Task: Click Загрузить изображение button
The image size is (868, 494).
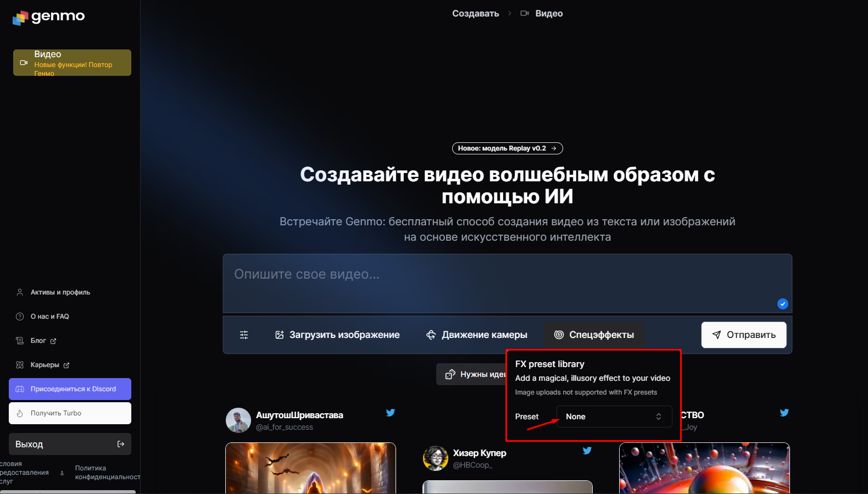Action: [337, 335]
